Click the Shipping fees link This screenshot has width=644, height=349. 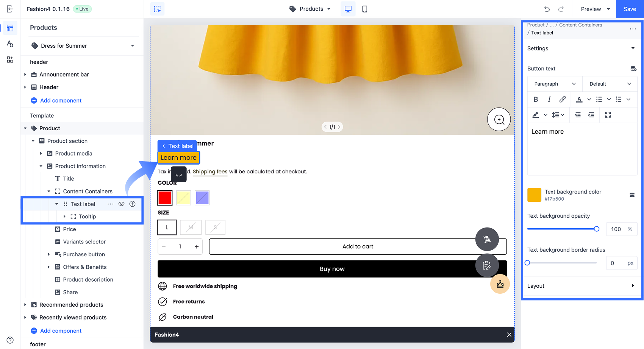[x=210, y=171]
